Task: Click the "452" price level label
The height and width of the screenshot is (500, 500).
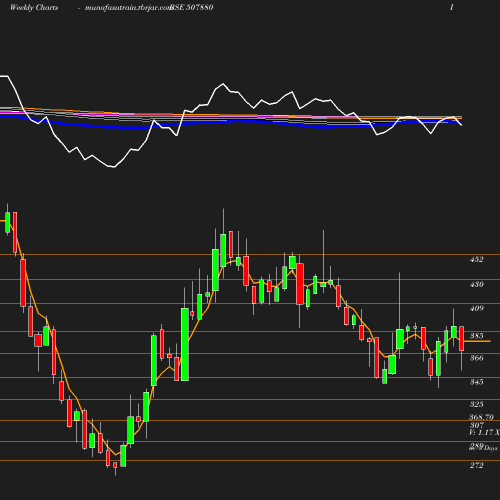Action: click(x=477, y=259)
